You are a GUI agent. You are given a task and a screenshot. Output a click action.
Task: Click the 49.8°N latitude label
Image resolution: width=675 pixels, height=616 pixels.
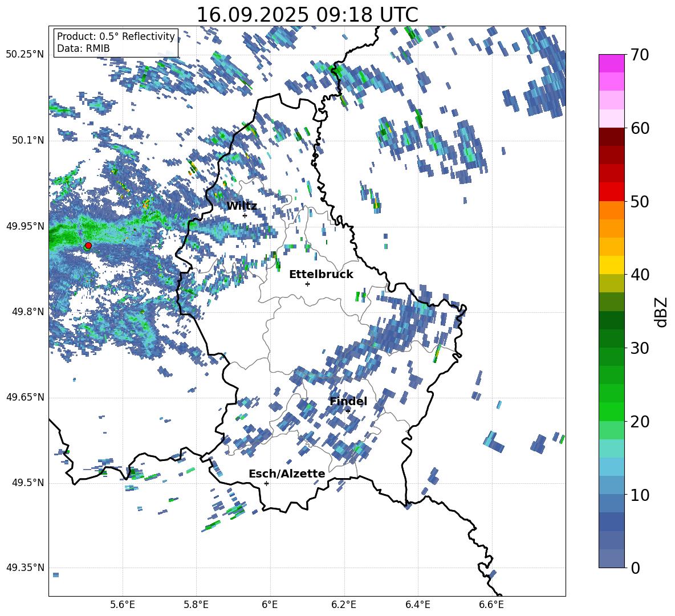(x=27, y=312)
